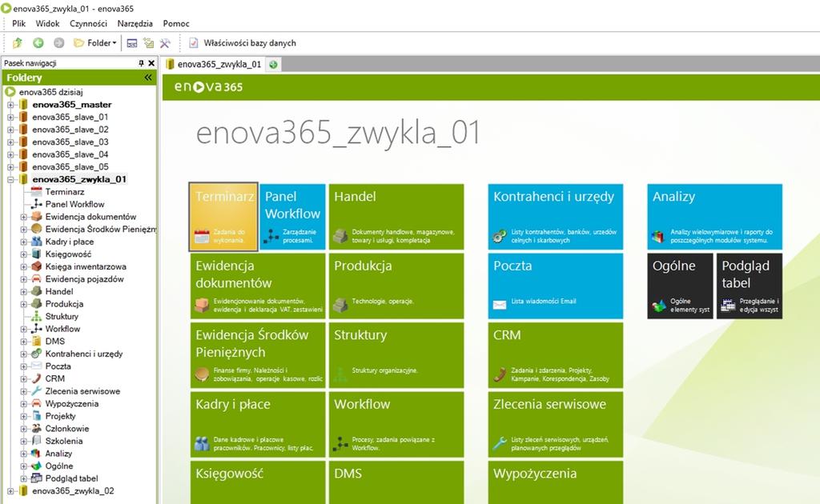Open the Pomoc menu

176,23
